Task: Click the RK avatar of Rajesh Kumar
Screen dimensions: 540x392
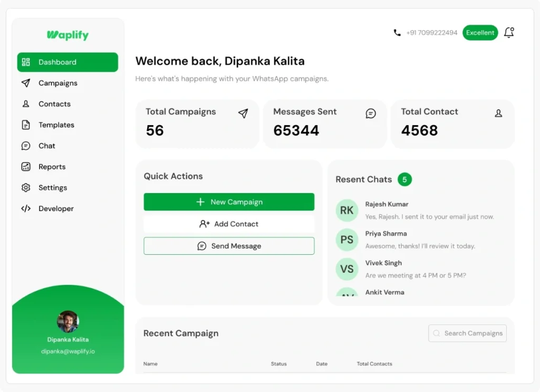Action: pos(347,211)
